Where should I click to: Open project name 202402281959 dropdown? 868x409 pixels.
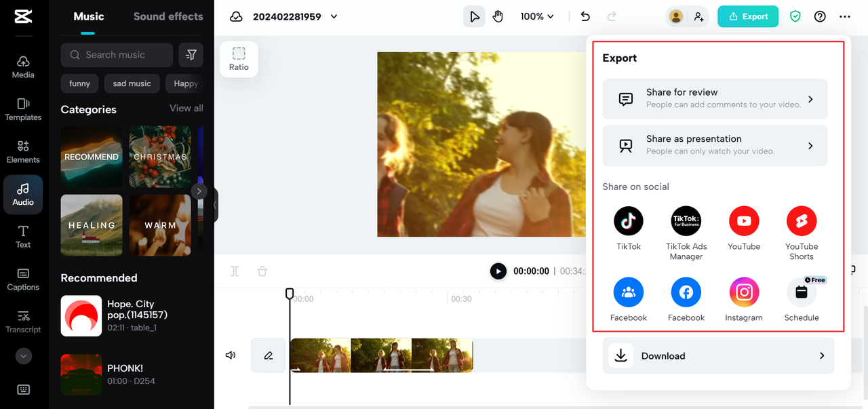(295, 16)
